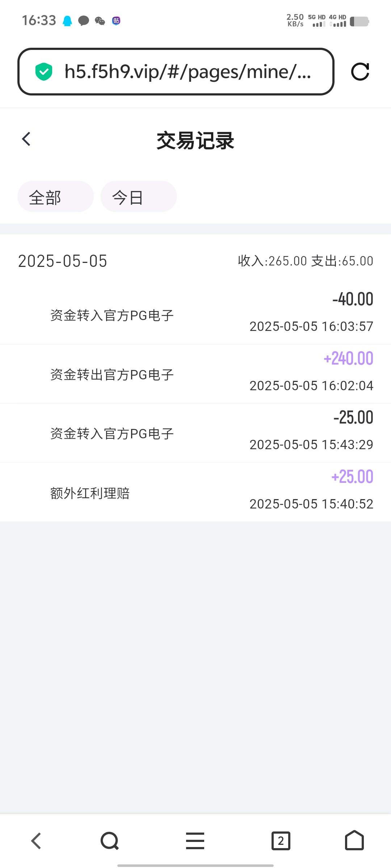Tap browser back arrow in bottom bar
The width and height of the screenshot is (391, 868).
36,841
